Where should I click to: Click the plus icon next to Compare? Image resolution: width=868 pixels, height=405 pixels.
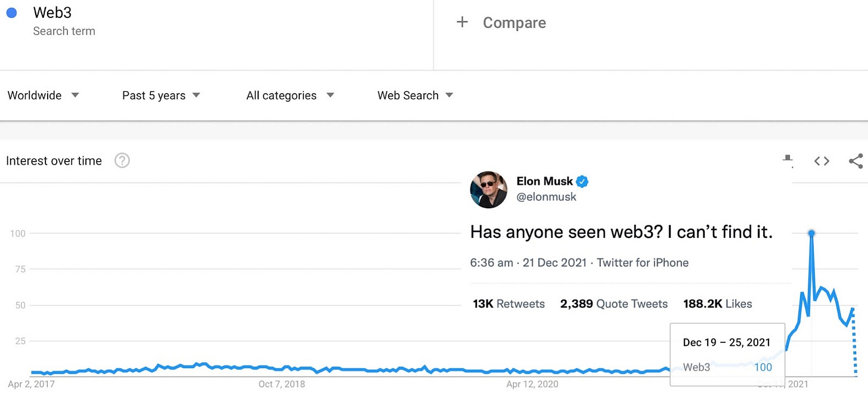(462, 23)
